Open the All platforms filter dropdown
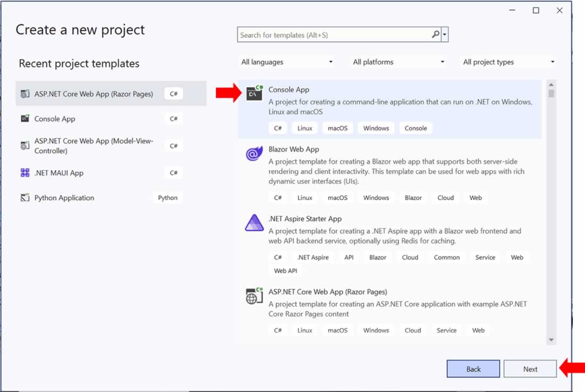 click(398, 62)
